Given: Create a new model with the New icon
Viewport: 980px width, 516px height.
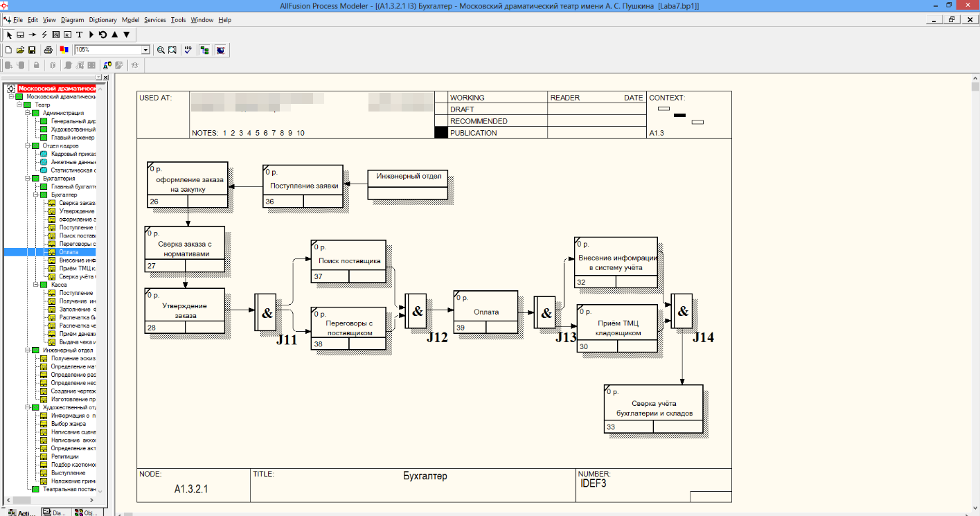Looking at the screenshot, I should coord(9,50).
